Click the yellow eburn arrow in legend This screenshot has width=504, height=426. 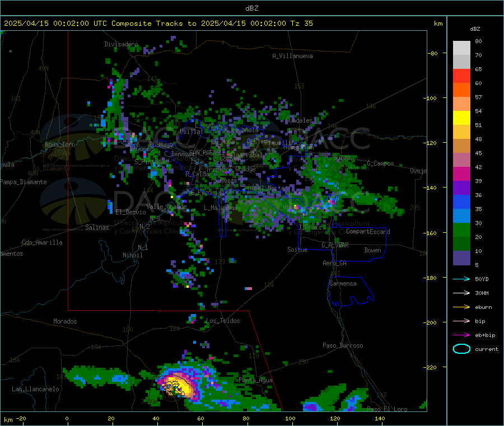click(461, 307)
